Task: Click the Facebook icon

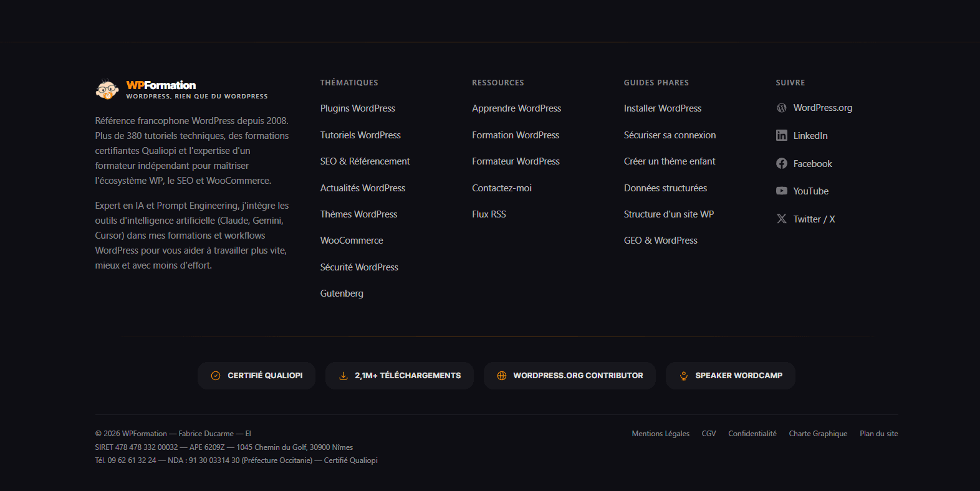Action: (781, 163)
